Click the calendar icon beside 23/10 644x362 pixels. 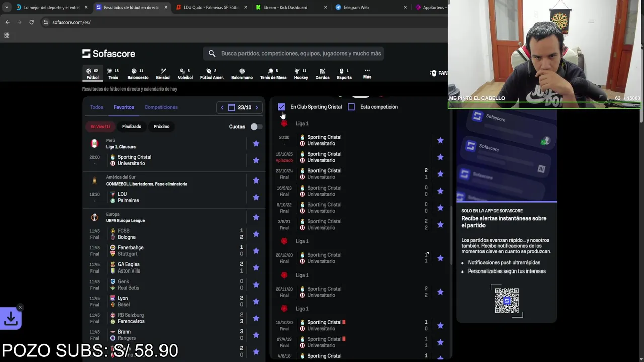pos(231,107)
